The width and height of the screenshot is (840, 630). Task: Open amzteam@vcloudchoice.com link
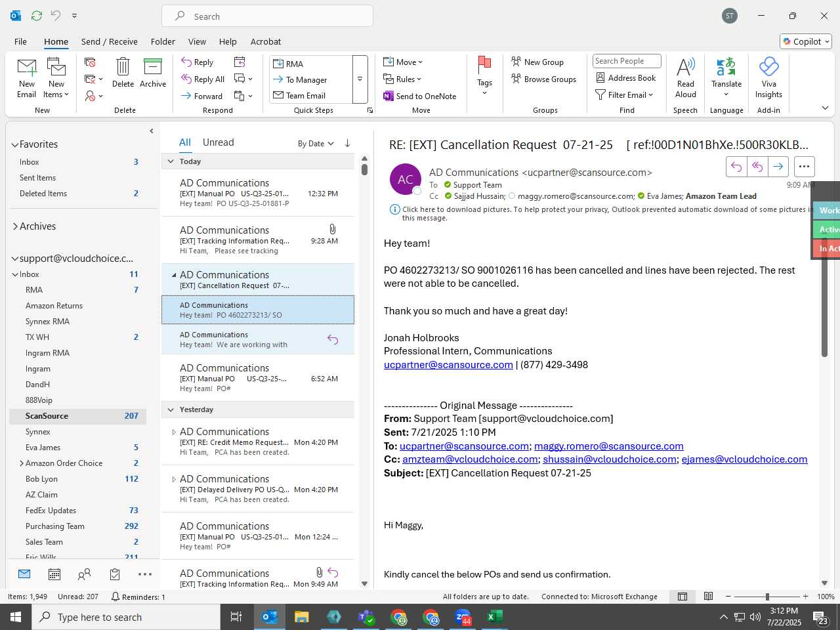pyautogui.click(x=470, y=459)
